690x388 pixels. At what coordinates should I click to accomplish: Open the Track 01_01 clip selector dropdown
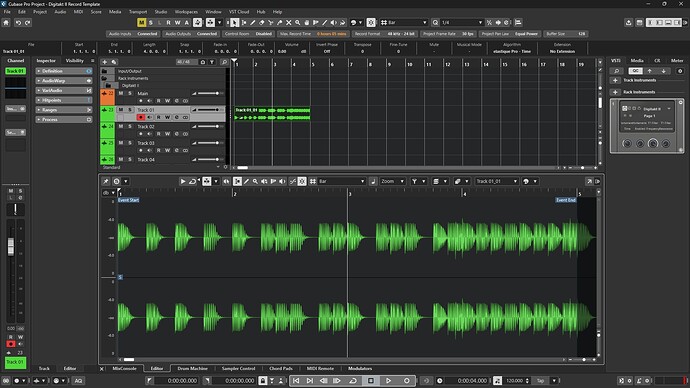point(496,181)
